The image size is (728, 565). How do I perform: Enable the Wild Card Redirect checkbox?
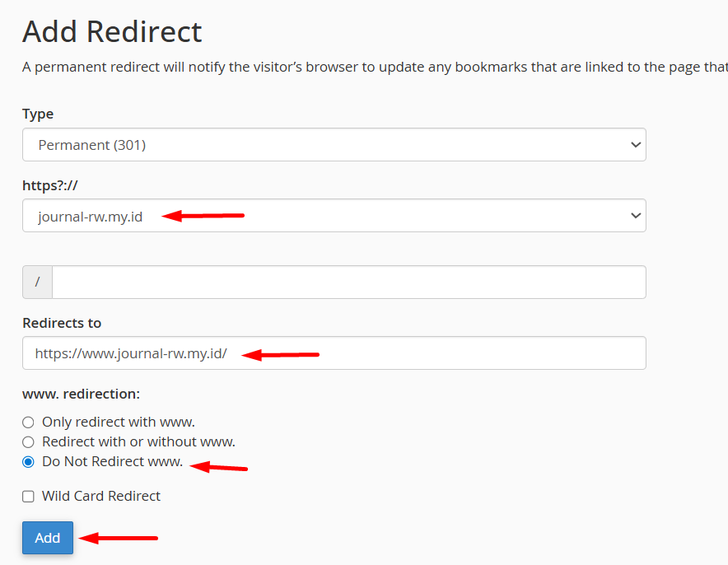pos(28,497)
